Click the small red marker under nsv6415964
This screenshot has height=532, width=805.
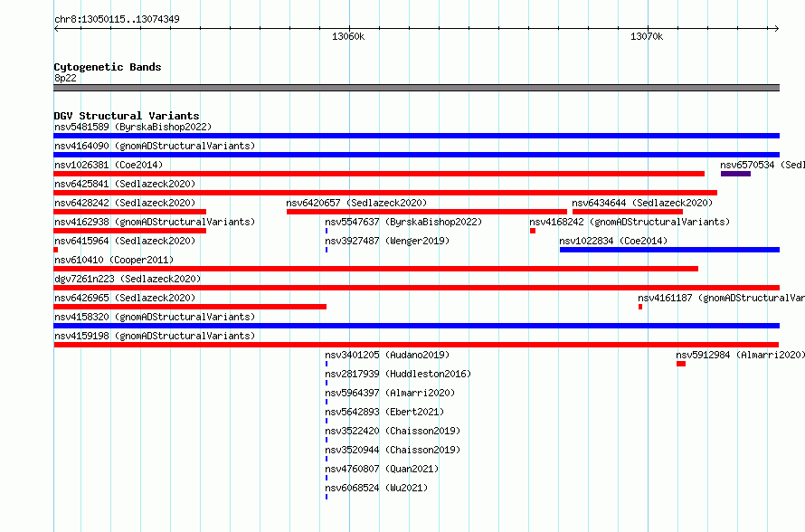56,250
